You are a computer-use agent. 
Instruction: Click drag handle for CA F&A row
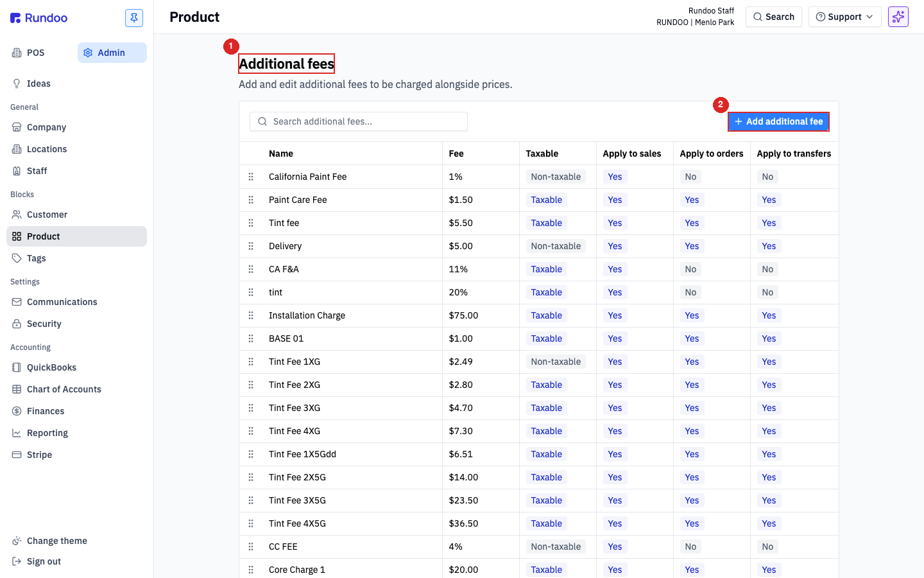pyautogui.click(x=251, y=269)
